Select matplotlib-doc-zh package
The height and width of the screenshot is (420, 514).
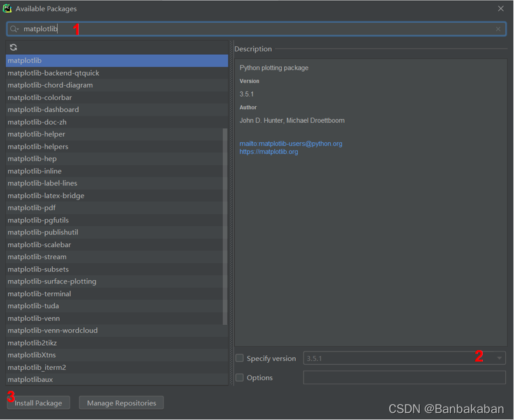(x=116, y=122)
